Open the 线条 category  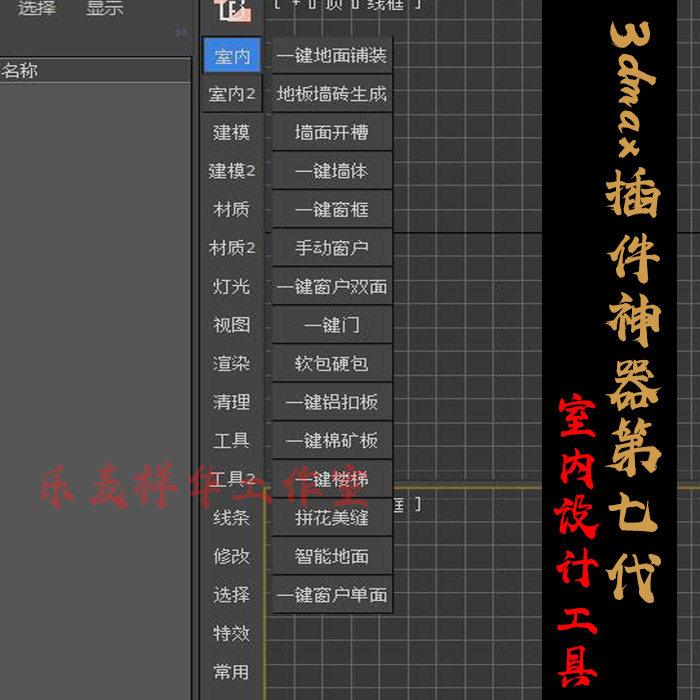point(232,518)
